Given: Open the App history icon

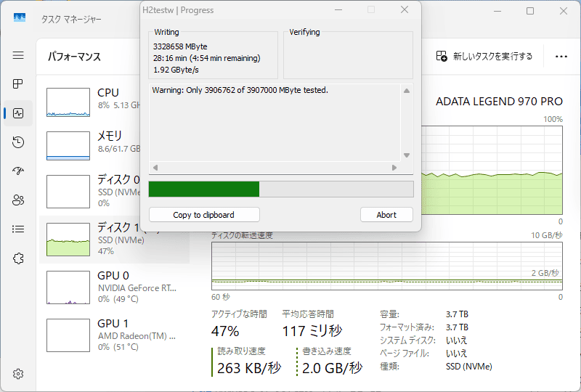Looking at the screenshot, I should point(18,142).
